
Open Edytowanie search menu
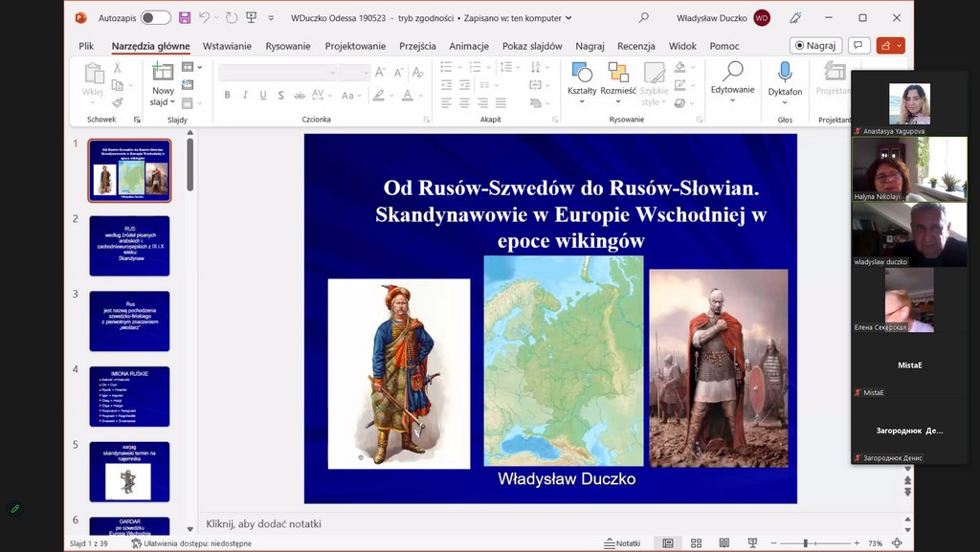(x=732, y=73)
